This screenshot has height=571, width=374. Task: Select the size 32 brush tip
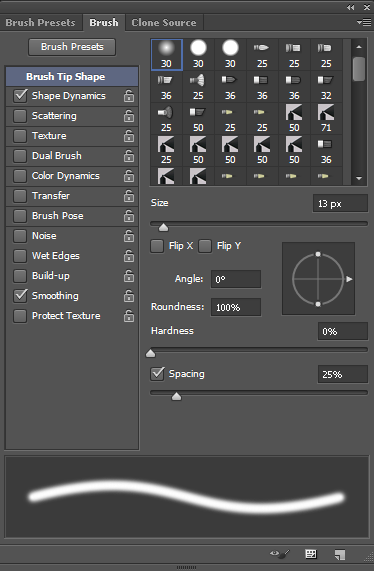(326, 87)
